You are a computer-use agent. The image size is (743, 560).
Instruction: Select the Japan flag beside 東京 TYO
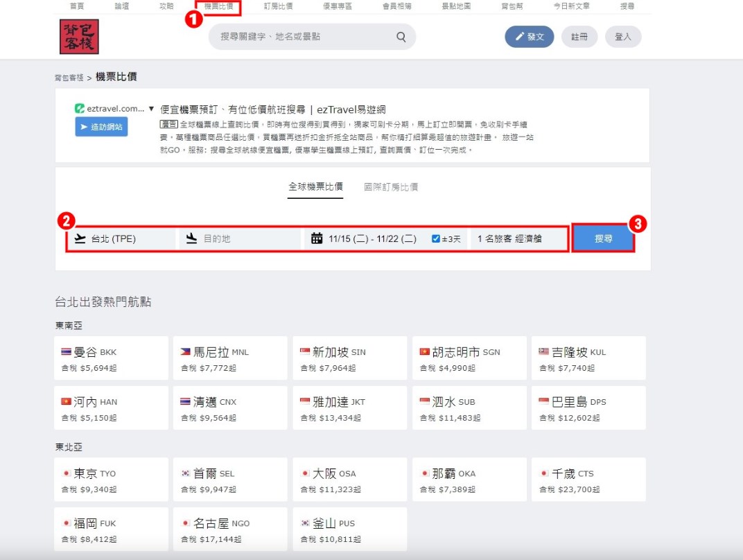tap(67, 473)
